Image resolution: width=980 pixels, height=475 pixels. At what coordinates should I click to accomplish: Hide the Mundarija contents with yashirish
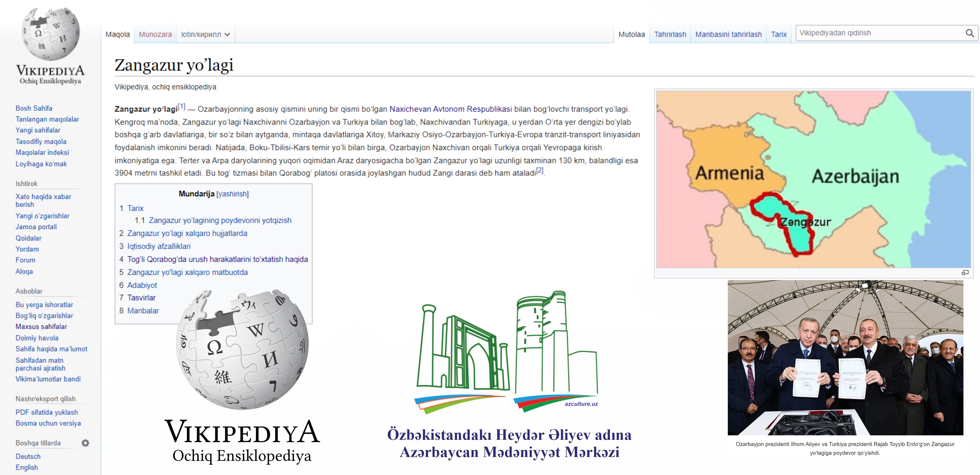232,194
